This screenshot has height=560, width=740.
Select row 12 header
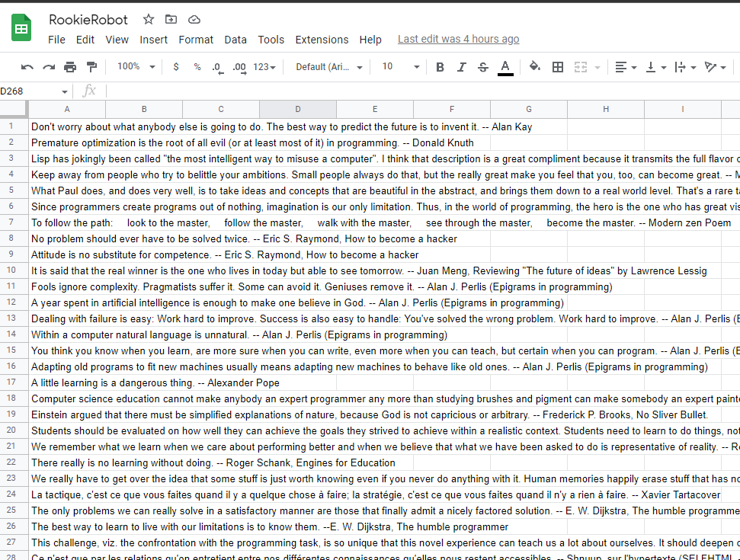pyautogui.click(x=14, y=302)
